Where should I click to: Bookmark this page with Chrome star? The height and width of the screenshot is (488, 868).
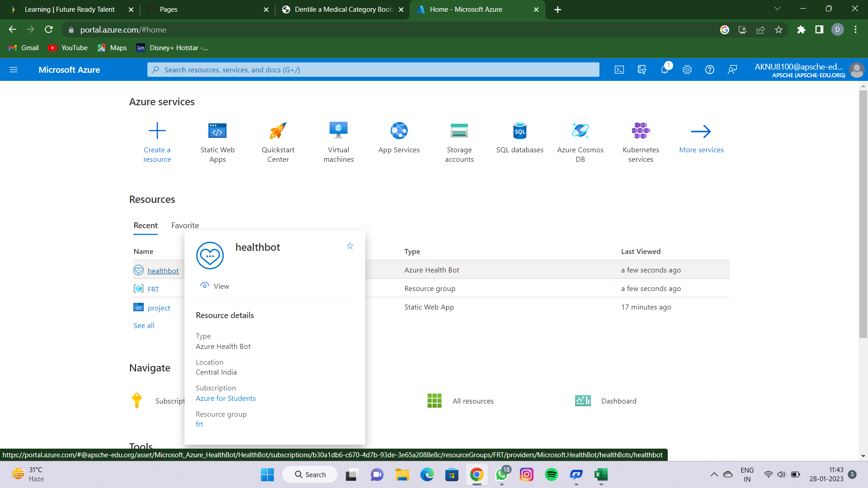click(778, 30)
